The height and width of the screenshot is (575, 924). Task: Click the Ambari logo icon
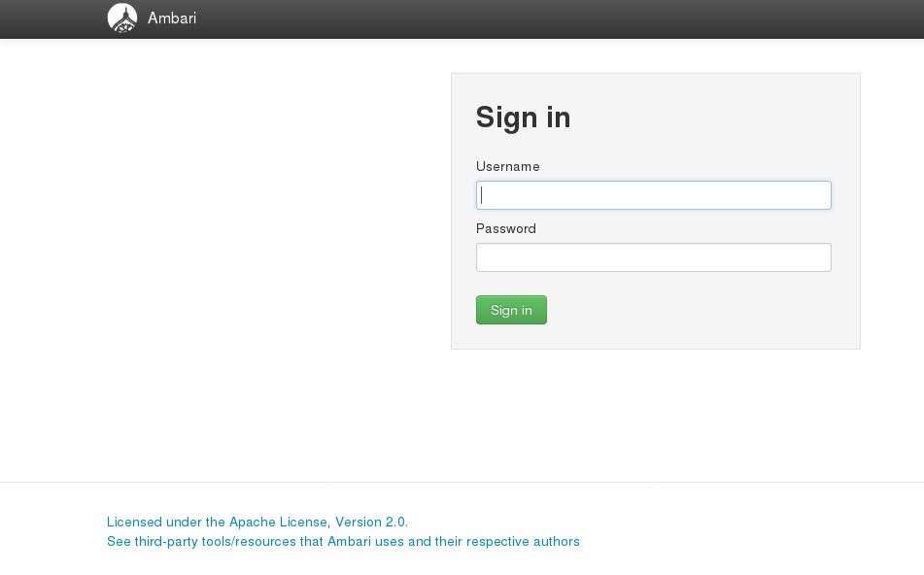point(122,17)
